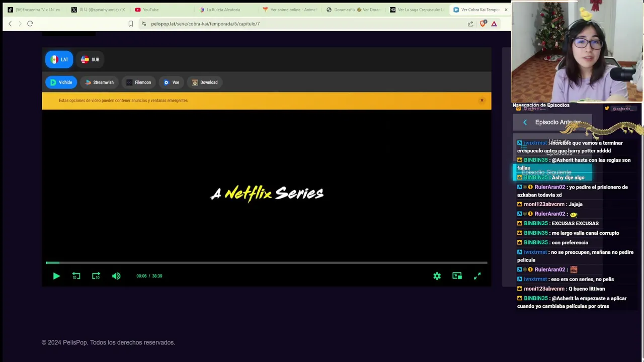Mute the video player volume

coord(116,276)
